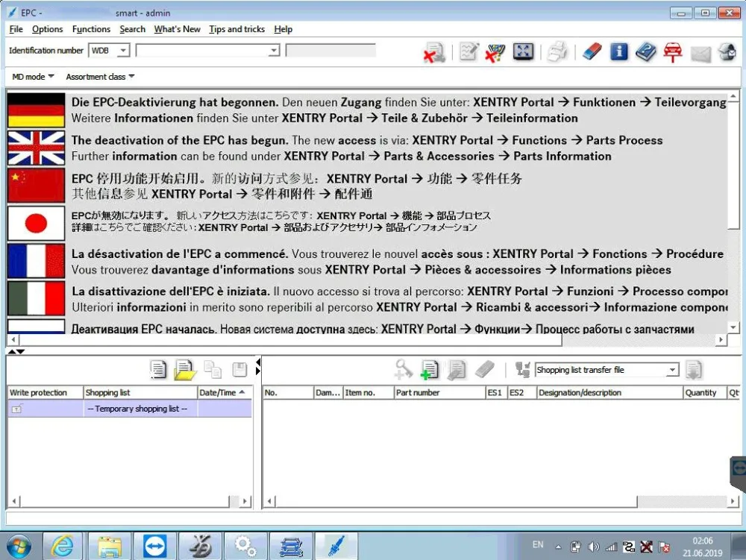
Task: Click new shopping list document icon
Action: click(158, 370)
